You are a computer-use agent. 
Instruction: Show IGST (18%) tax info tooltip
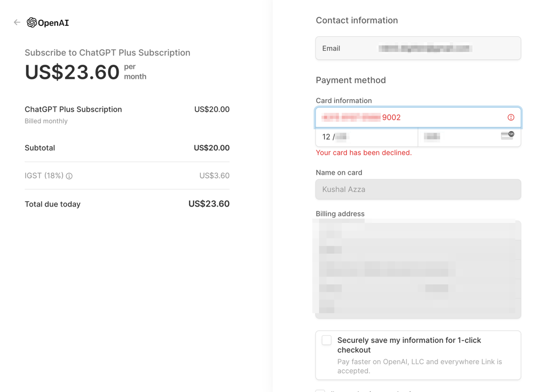pos(69,176)
